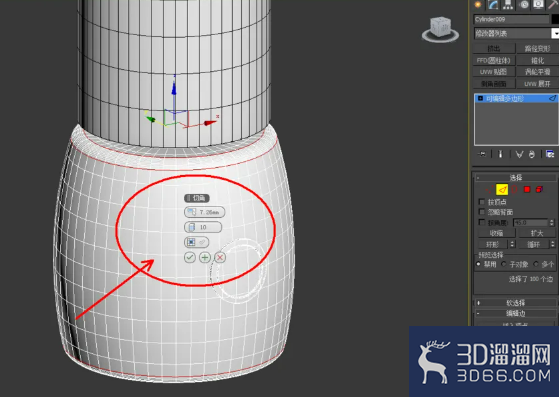Click the ViewCube navigation widget

coord(440,30)
